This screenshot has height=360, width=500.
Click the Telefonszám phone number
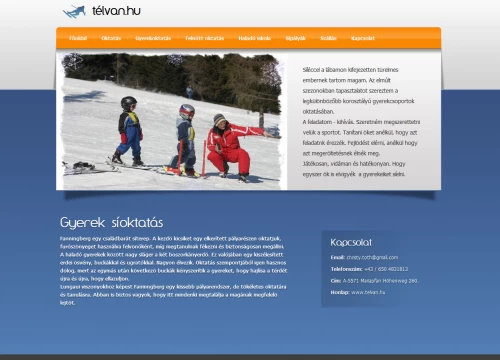tap(386, 269)
